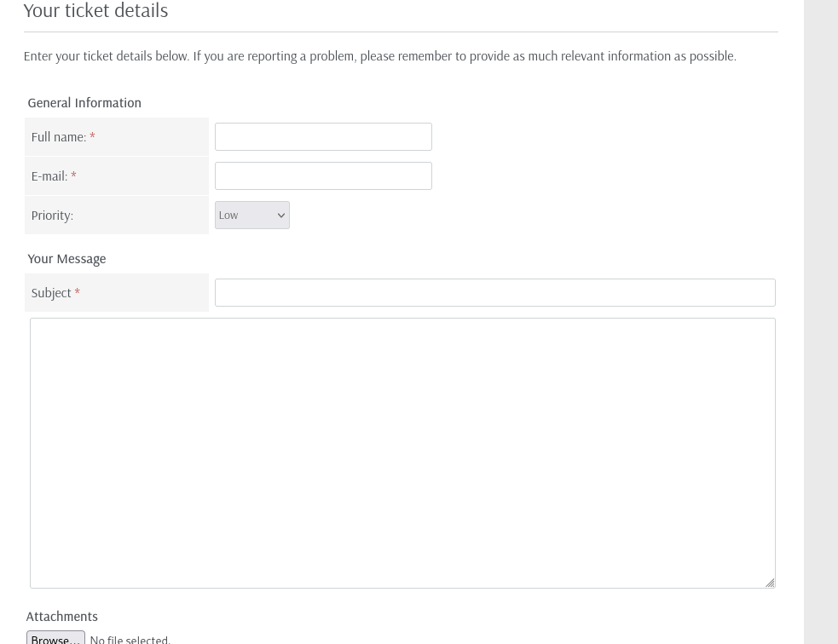Click the 'No file selected.' text
This screenshot has width=838, height=644.
130,640
